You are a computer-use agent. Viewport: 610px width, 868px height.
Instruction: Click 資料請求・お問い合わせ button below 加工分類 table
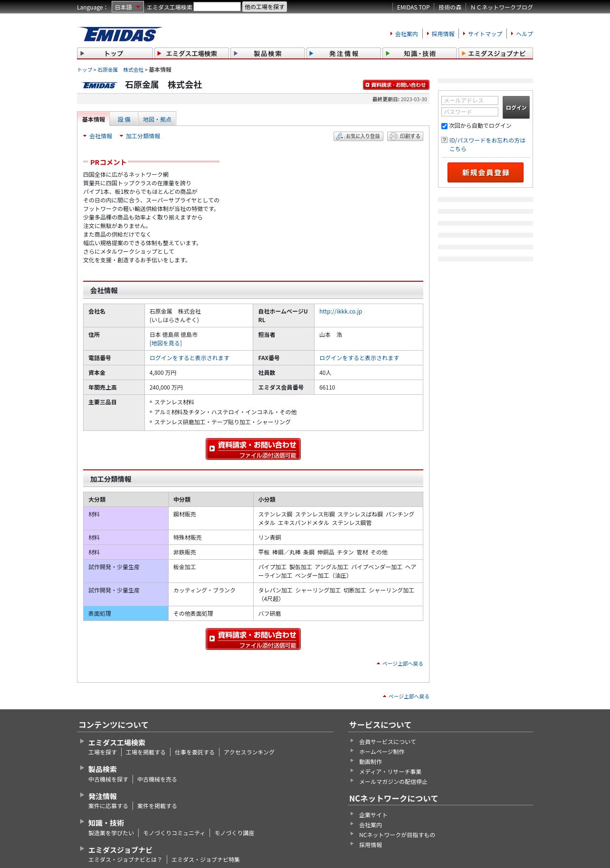point(253,639)
